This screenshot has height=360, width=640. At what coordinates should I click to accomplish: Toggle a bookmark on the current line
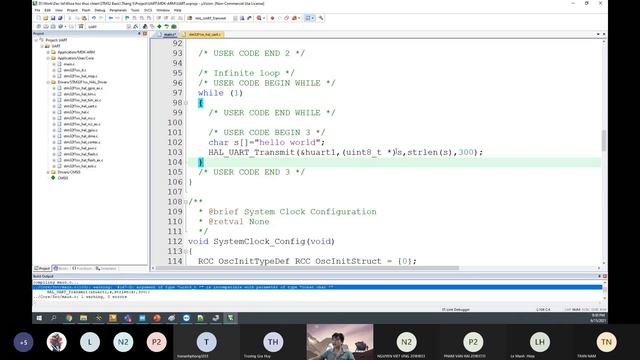(x=127, y=18)
